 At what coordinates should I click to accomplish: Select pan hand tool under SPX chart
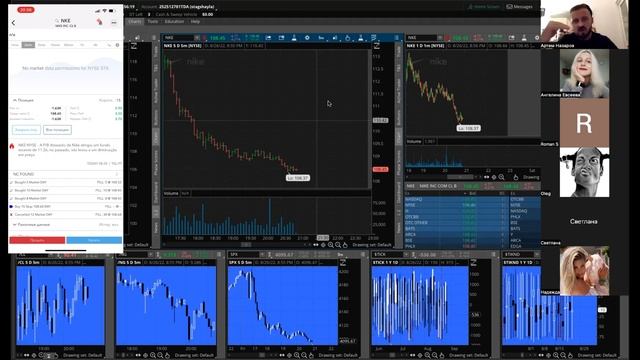pos(311,355)
